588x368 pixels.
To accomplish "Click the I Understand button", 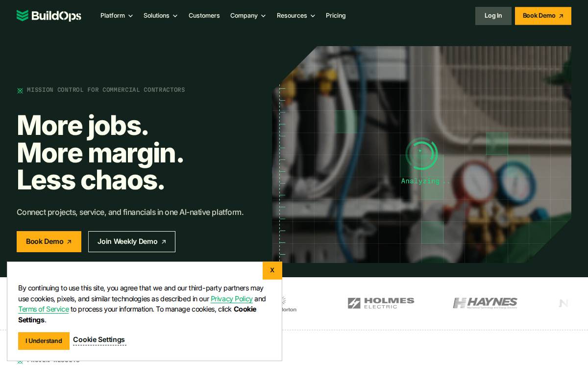I will 44,341.
